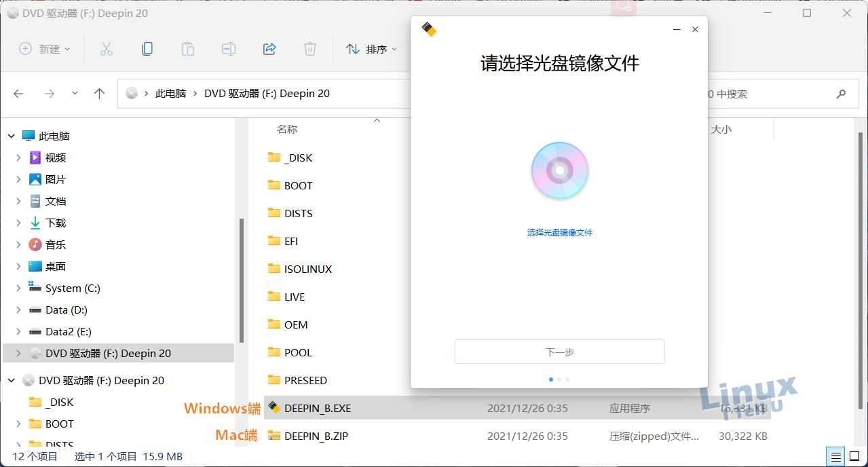Click 此电脑 in the address bar breadcrumb
The width and height of the screenshot is (868, 467).
(171, 94)
